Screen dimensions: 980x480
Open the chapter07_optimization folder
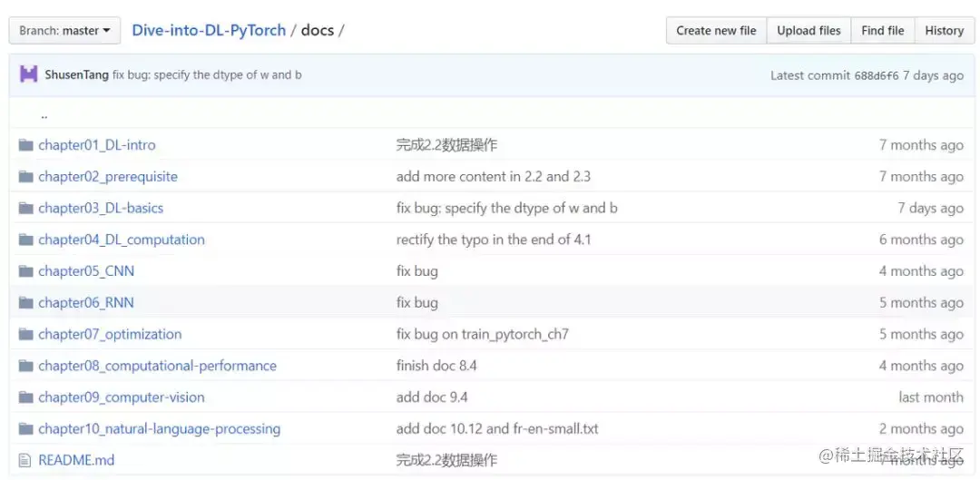pyautogui.click(x=110, y=335)
